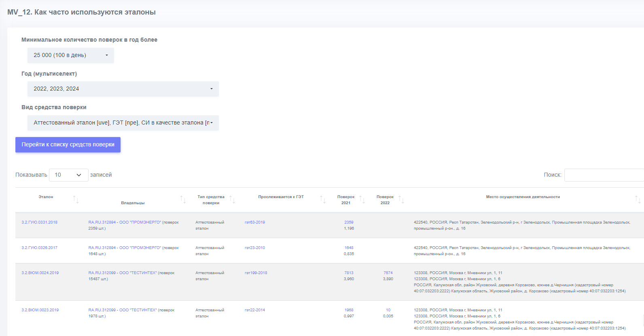Open etalon link 3.2.ВЮМ.0024.2019
The height and width of the screenshot is (336, 644).
(x=40, y=273)
